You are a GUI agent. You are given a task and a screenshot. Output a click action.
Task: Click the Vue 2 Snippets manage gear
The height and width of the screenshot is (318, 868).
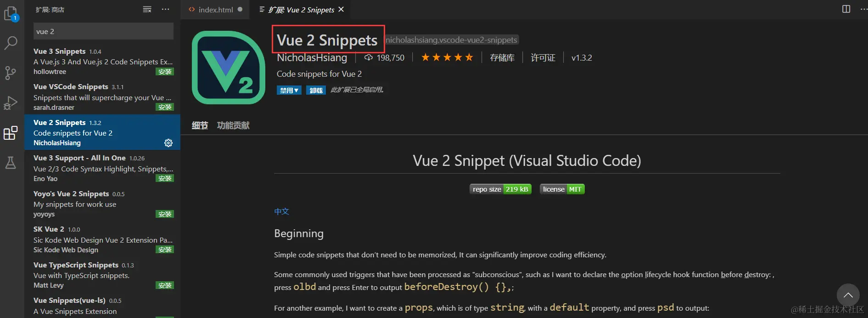point(168,143)
